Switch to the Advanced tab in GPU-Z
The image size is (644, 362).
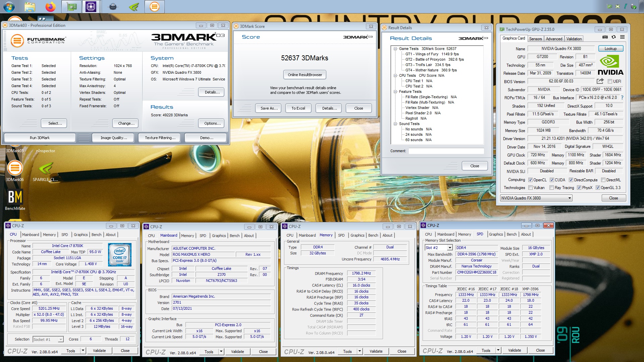(554, 39)
